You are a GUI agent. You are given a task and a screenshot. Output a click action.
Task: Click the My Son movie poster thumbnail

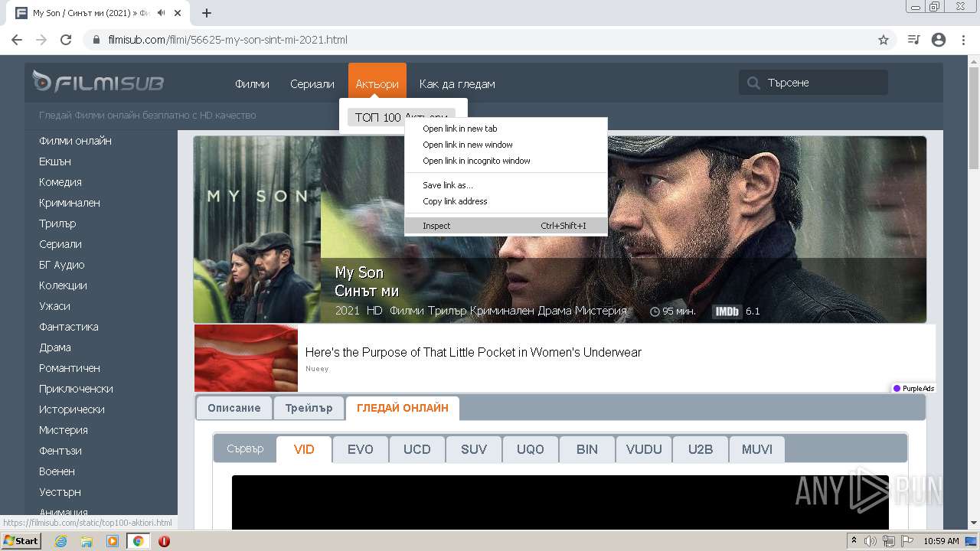(257, 230)
